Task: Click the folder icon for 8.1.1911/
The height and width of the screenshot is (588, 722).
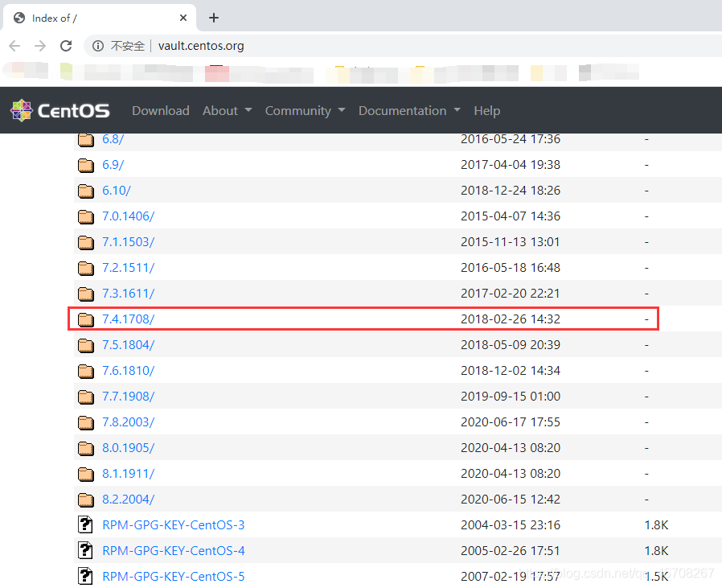Action: [86, 474]
